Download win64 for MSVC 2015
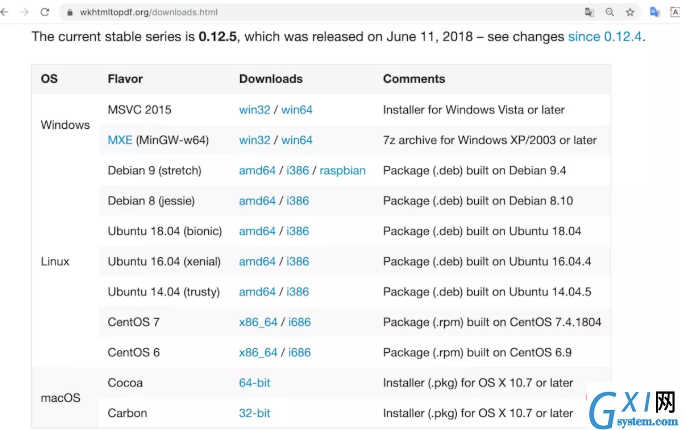This screenshot has height=430, width=685. click(x=297, y=110)
